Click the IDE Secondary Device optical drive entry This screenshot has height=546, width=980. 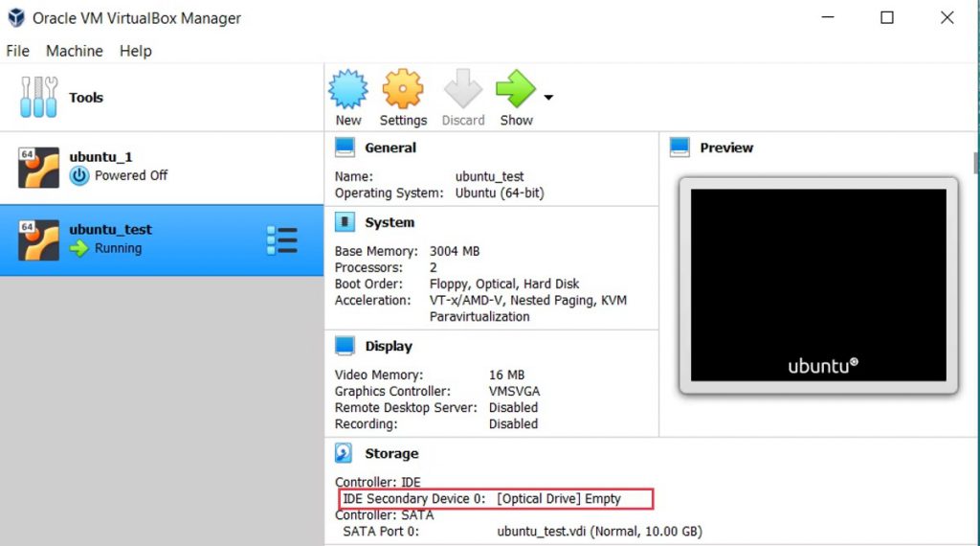coord(496,499)
